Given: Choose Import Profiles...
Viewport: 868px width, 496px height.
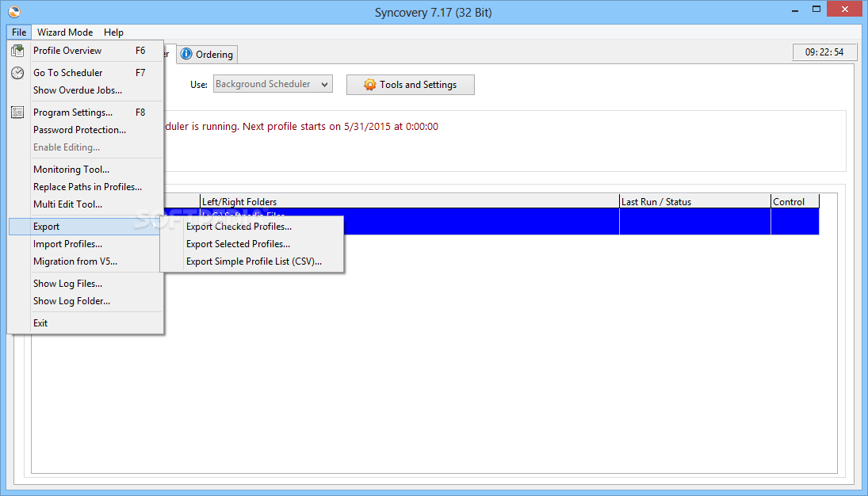Looking at the screenshot, I should (86, 243).
